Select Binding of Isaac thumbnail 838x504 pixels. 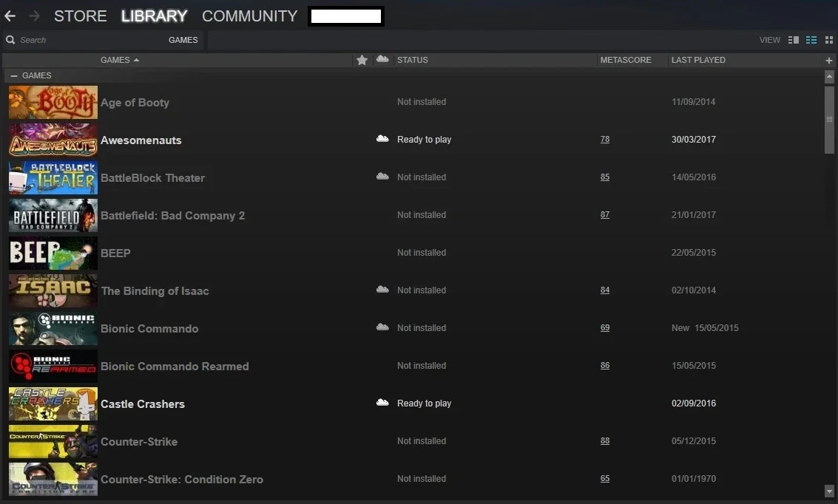pos(53,291)
